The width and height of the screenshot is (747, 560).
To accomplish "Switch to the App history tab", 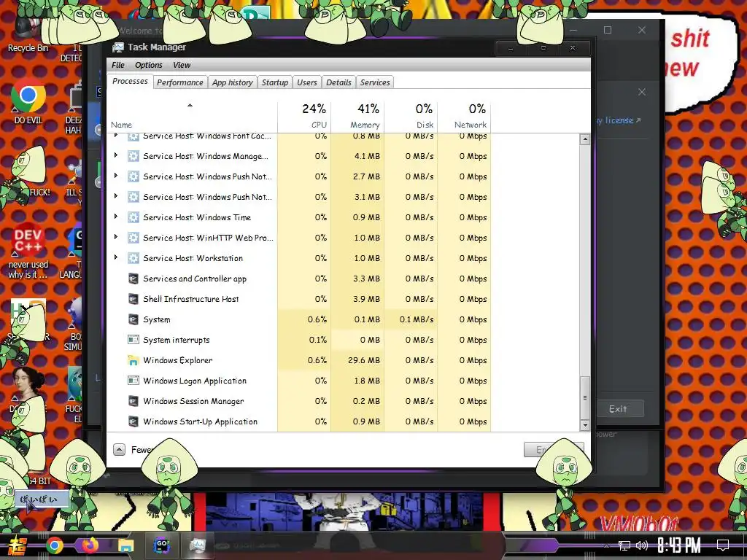I will (233, 82).
